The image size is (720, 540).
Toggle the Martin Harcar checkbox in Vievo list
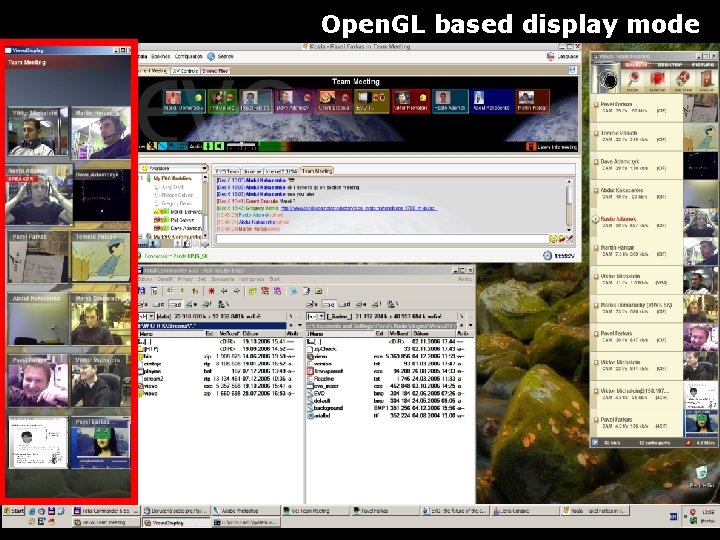[x=596, y=248]
